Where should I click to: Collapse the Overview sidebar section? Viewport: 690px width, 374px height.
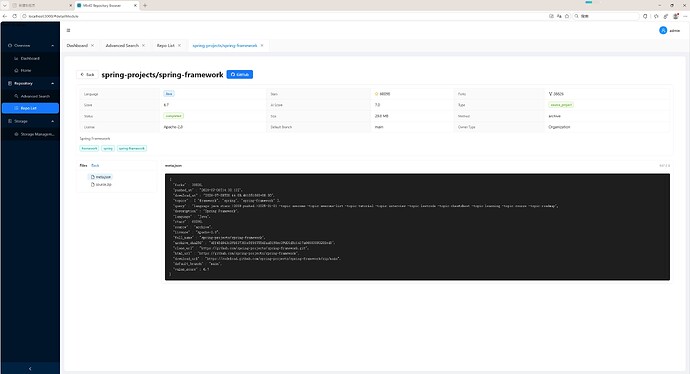(x=52, y=45)
